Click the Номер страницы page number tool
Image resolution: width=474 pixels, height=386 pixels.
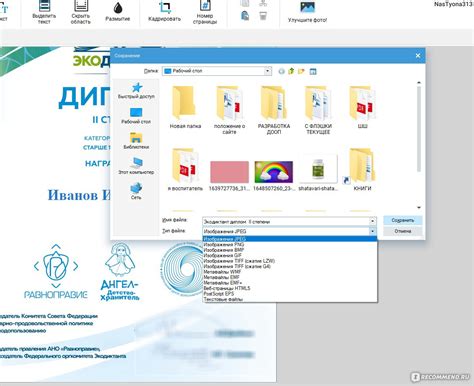coord(205,12)
